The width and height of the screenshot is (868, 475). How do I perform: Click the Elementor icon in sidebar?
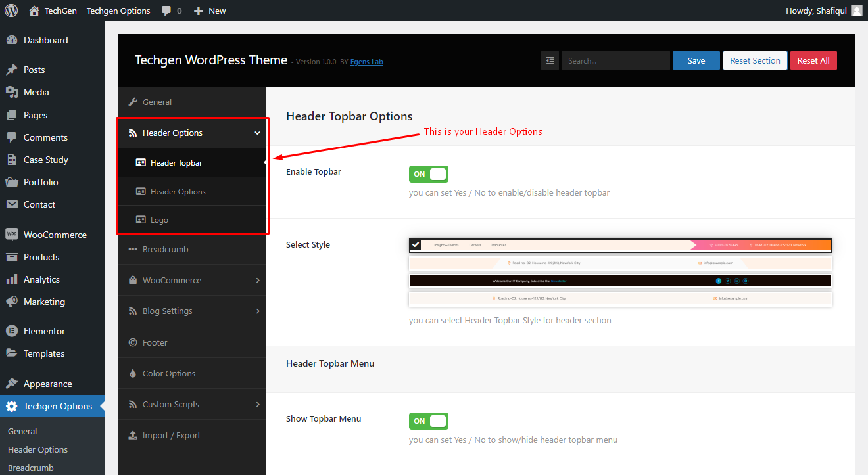(x=11, y=331)
